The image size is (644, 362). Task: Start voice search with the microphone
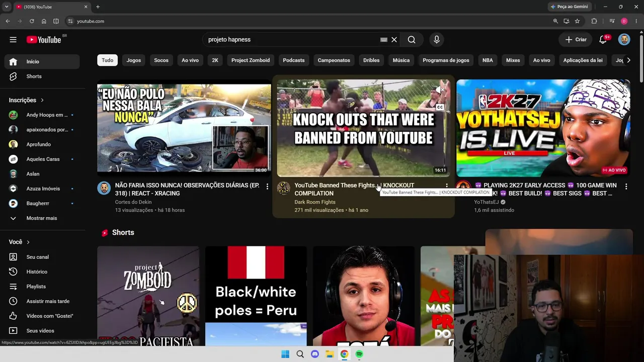point(436,40)
